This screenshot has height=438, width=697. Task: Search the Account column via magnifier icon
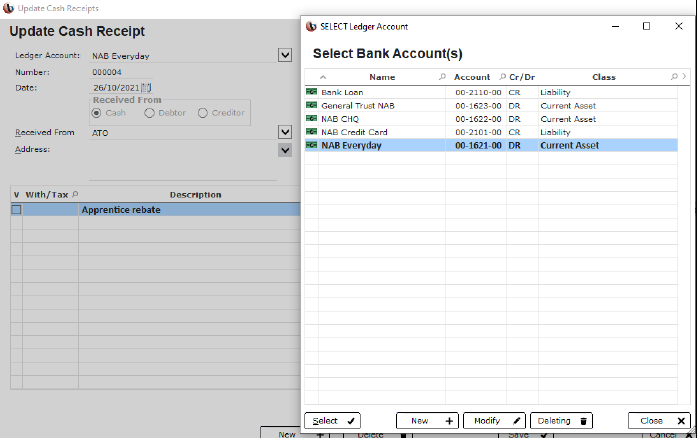coord(502,76)
